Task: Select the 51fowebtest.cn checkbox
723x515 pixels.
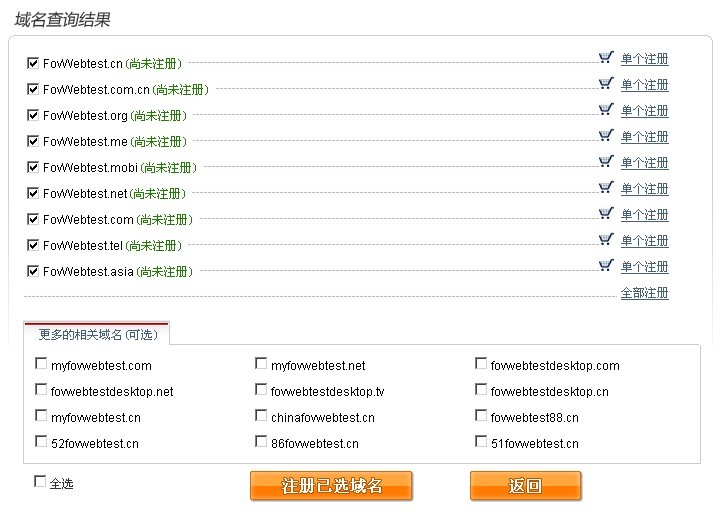Action: (481, 442)
